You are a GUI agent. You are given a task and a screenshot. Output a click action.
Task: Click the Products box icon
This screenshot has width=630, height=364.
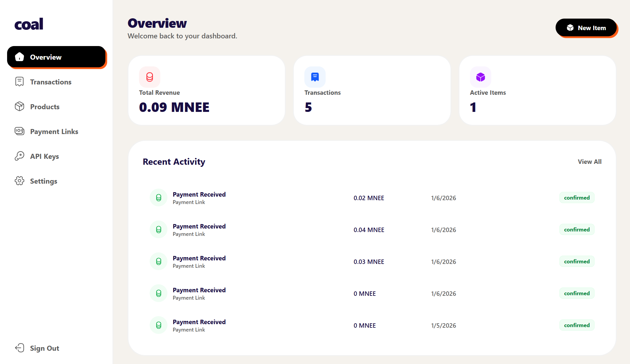[19, 107]
